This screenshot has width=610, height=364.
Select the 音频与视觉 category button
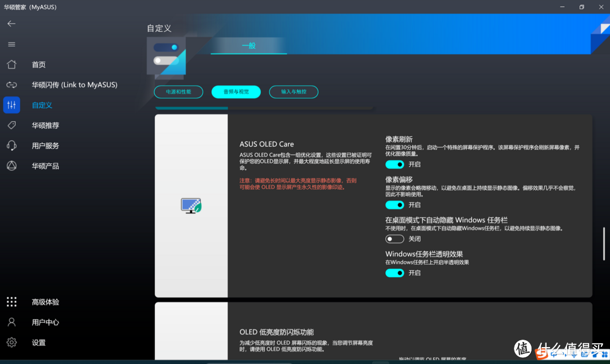point(236,92)
